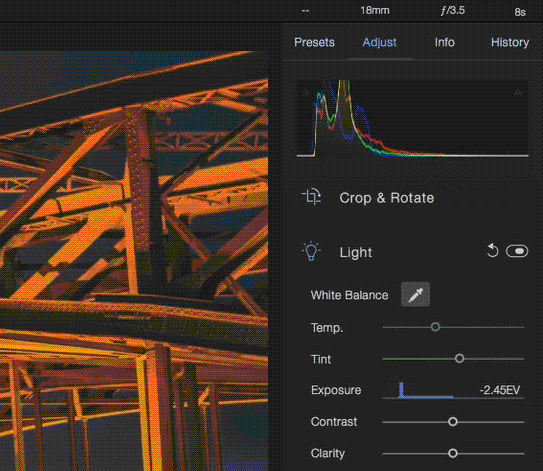Expand the Crop & Rotate section
The height and width of the screenshot is (471, 543).
tap(386, 198)
